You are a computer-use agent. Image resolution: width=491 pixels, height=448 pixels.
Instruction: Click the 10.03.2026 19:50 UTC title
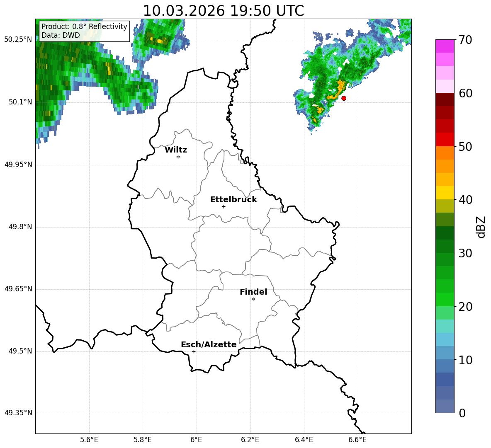click(223, 11)
